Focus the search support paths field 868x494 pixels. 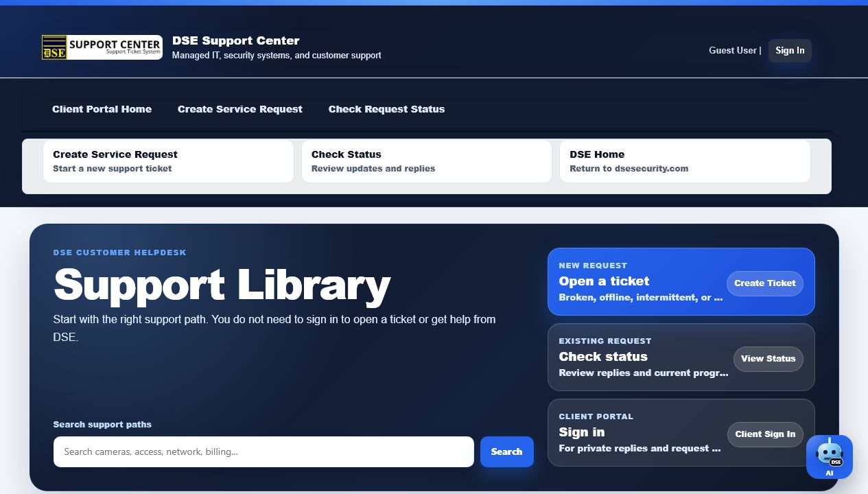pos(263,451)
